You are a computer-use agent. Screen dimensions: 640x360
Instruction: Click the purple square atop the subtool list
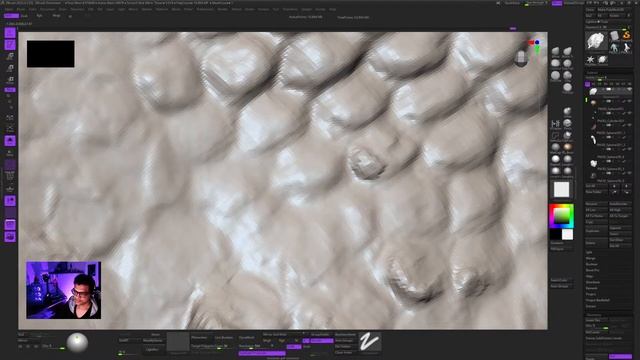588,84
